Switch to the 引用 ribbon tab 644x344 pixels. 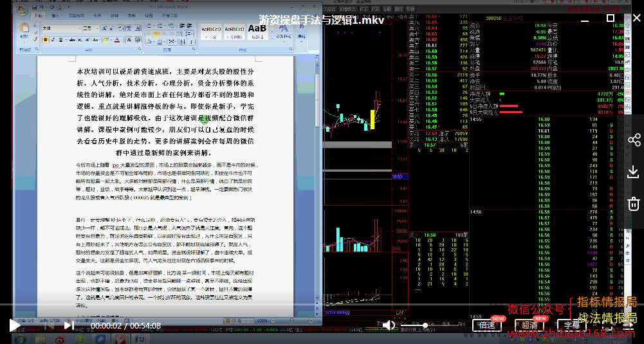(97, 15)
